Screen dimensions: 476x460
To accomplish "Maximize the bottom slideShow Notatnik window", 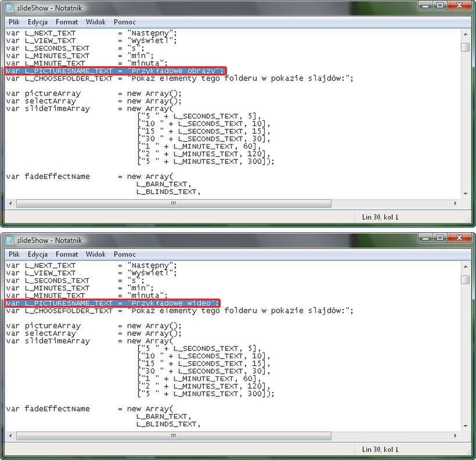I will click(x=439, y=238).
